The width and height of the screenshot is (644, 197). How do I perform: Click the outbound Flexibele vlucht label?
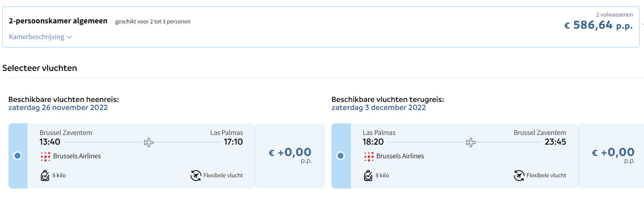(223, 175)
